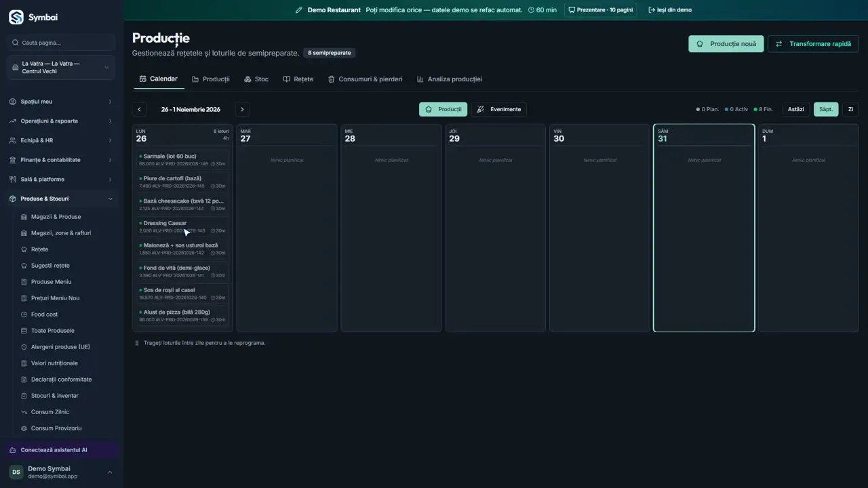Expand the Spațiul meu section chevron

[x=110, y=102]
